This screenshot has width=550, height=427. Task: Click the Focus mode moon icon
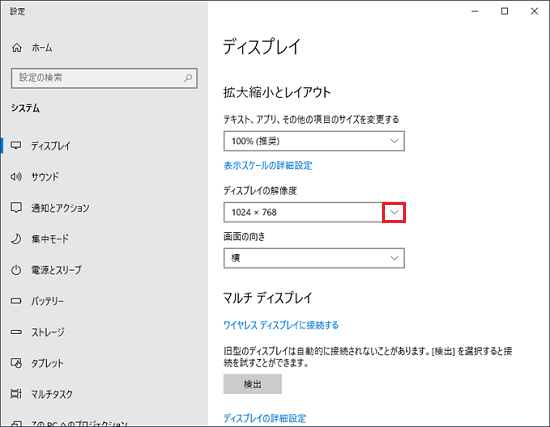click(x=16, y=239)
